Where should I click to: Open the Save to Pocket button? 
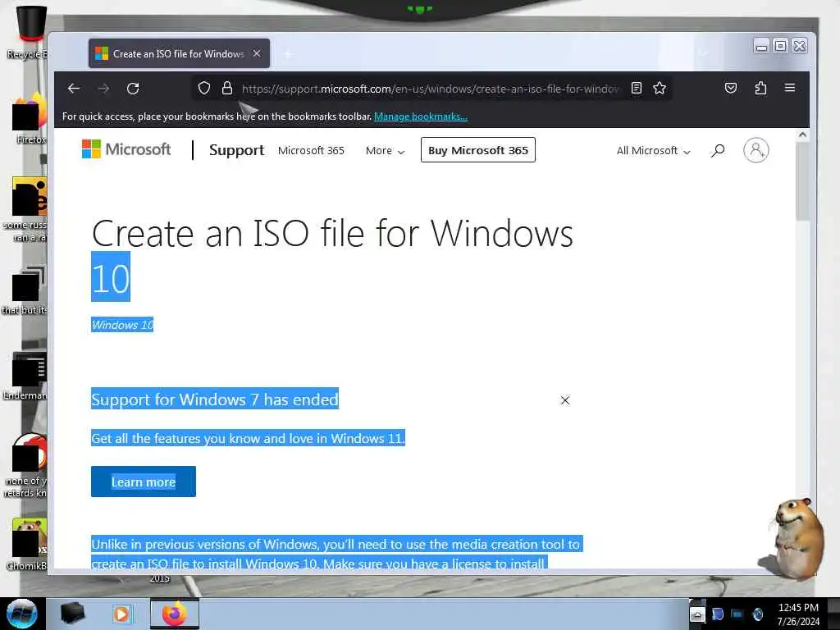[x=731, y=88]
